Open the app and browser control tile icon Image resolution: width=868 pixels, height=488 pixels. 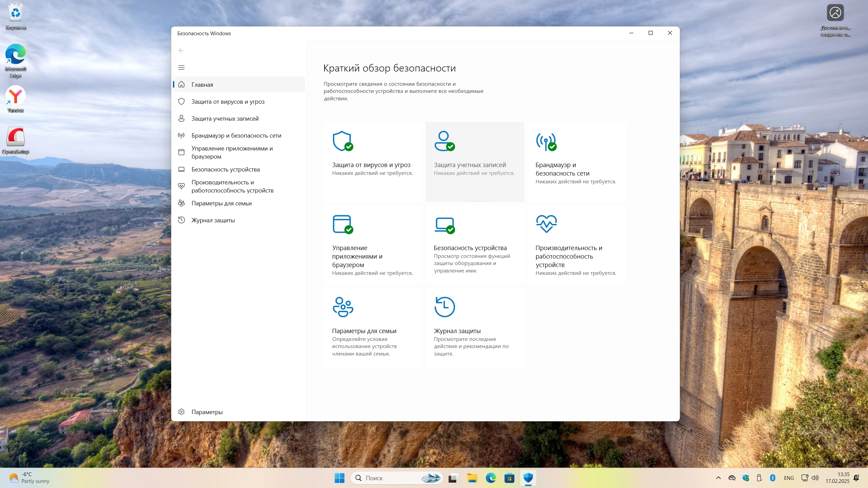coord(342,224)
